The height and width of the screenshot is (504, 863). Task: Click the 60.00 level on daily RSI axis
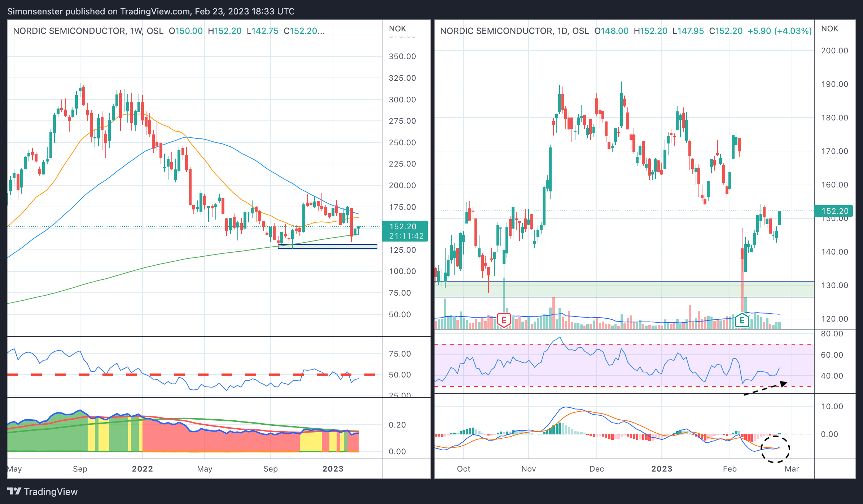(x=832, y=355)
